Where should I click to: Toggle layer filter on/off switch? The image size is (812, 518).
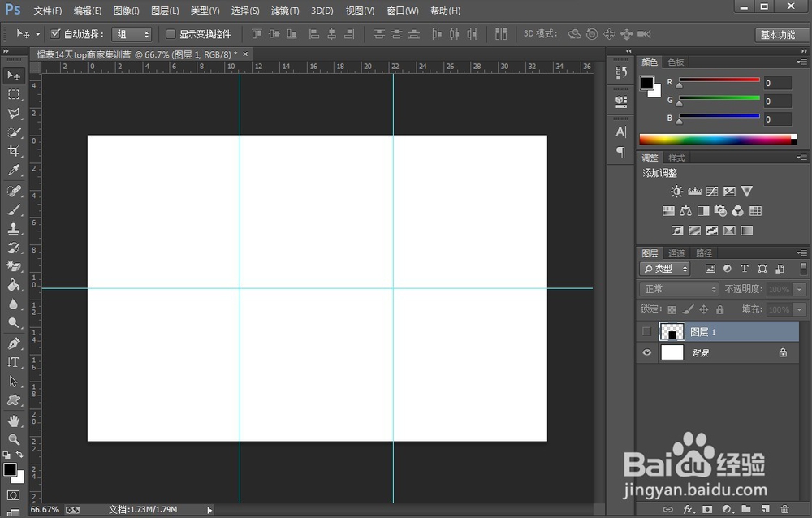click(x=803, y=268)
